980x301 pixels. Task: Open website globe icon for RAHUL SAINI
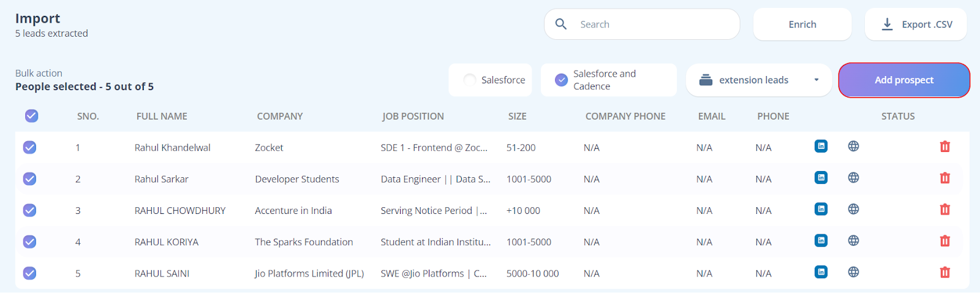[853, 272]
